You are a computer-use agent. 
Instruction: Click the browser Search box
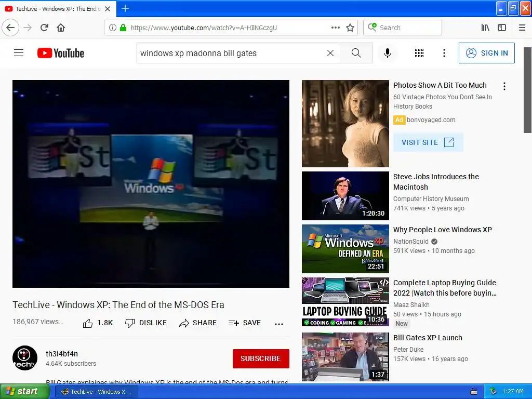click(403, 28)
